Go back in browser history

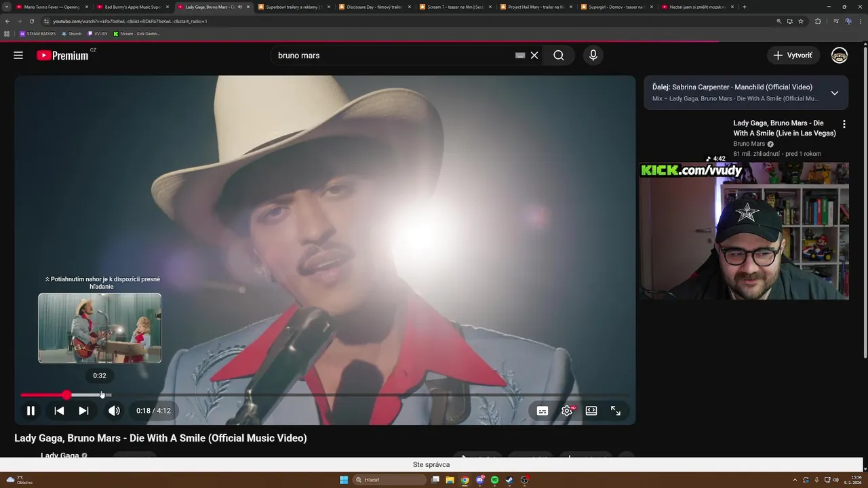(x=7, y=21)
